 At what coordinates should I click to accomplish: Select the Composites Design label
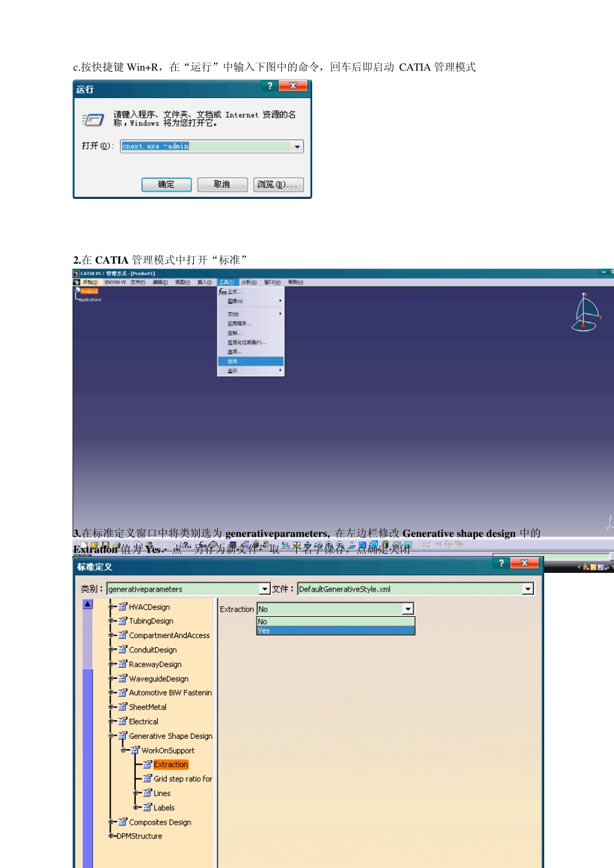160,822
